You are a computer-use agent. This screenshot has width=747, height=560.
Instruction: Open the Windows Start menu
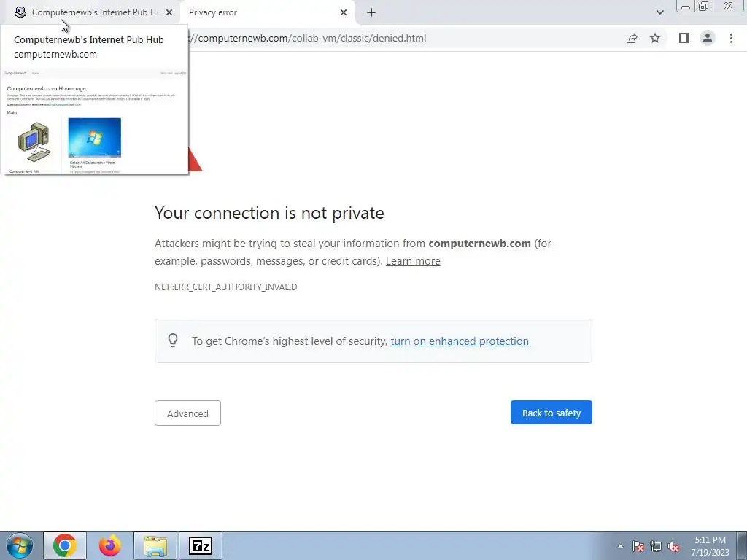[x=20, y=545]
